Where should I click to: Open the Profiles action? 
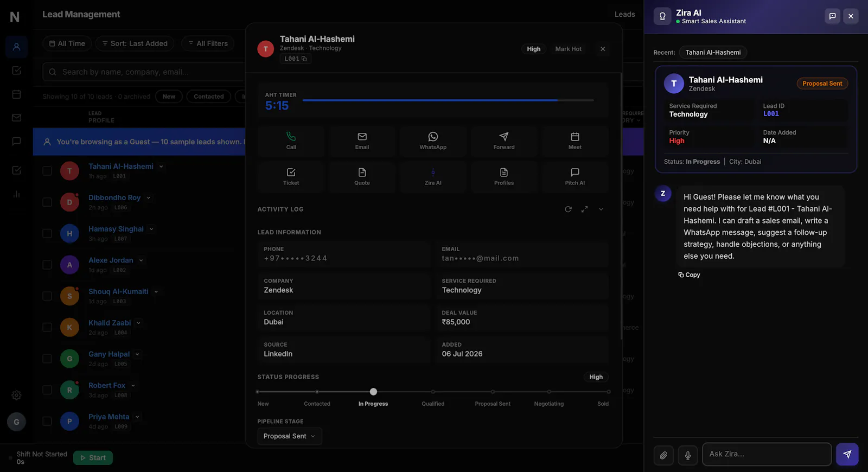pos(504,177)
